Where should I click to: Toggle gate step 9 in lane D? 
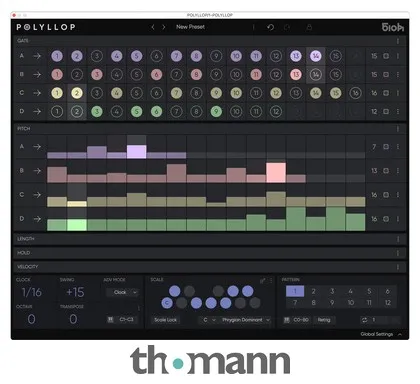tap(216, 111)
